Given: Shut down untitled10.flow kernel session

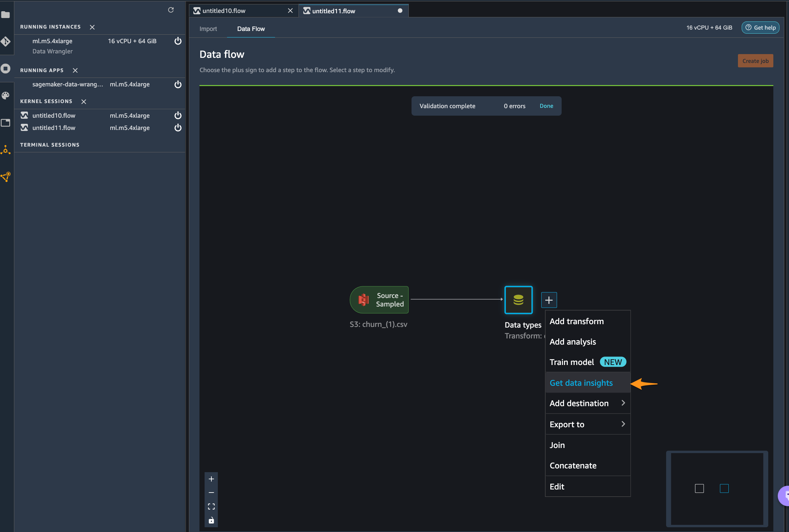Looking at the screenshot, I should click(178, 116).
